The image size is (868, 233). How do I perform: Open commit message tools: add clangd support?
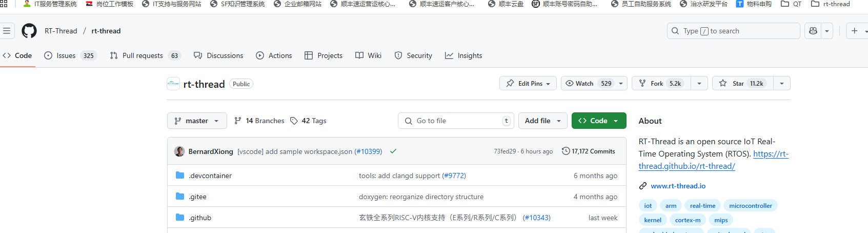click(x=399, y=176)
